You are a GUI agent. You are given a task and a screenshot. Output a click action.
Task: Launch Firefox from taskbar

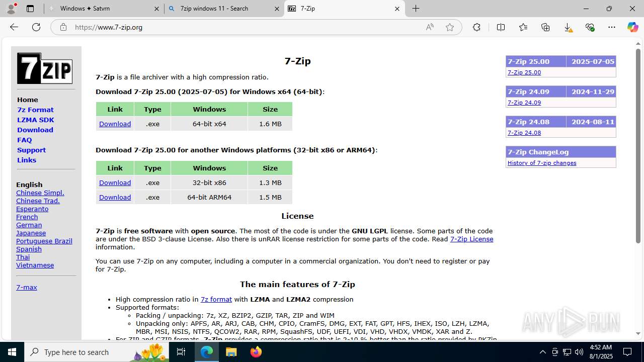coord(256,352)
